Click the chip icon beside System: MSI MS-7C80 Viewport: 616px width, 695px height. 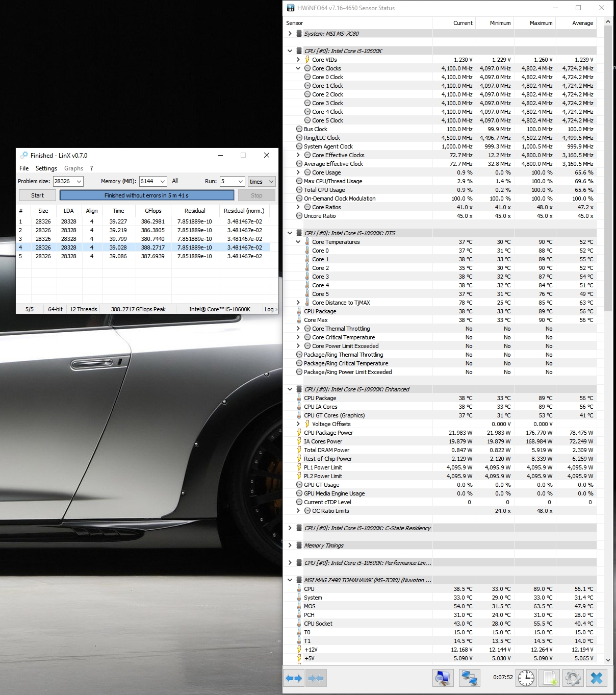pyautogui.click(x=299, y=34)
